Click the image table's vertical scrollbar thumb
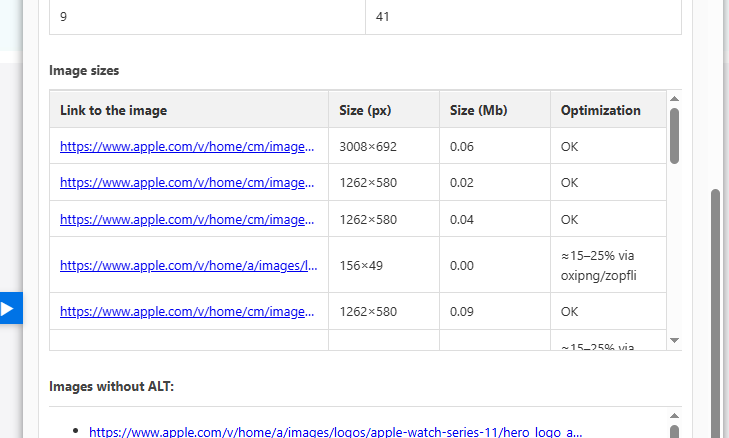The width and height of the screenshot is (729, 438). [x=674, y=134]
